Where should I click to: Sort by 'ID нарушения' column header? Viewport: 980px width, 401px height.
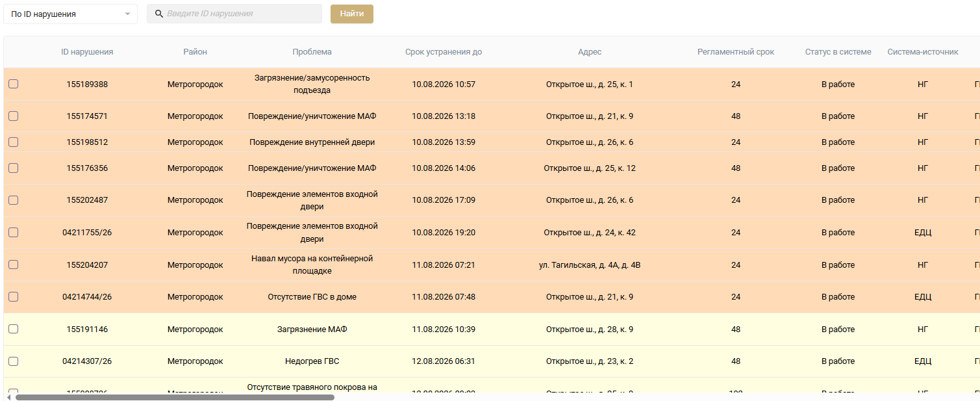coord(87,52)
